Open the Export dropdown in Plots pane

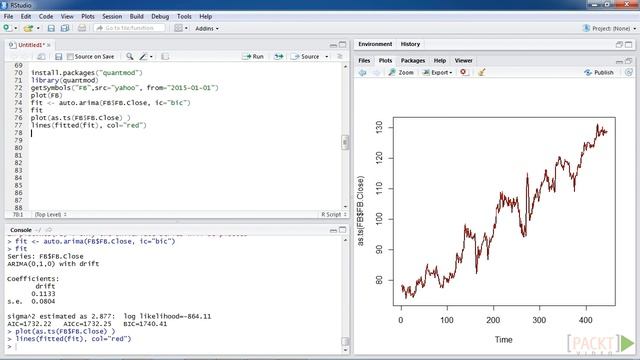click(x=438, y=72)
